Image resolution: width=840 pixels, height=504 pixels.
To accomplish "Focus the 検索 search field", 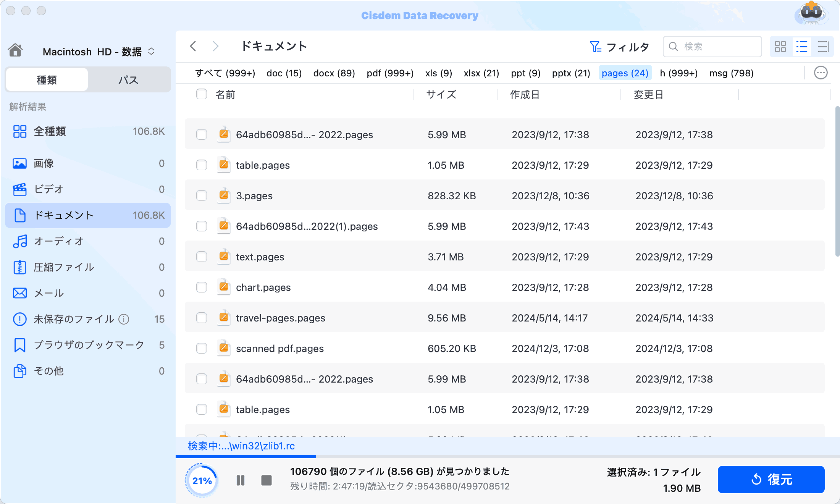I will point(712,47).
